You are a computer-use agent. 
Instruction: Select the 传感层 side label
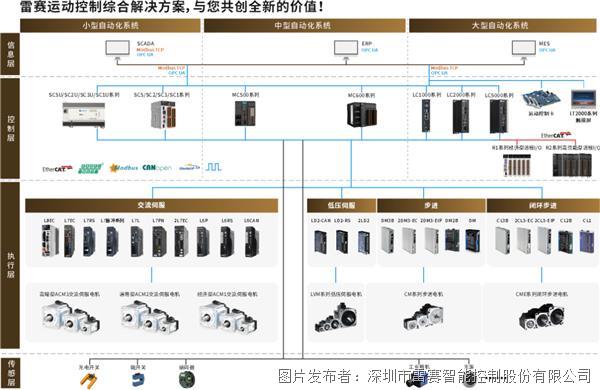tap(10, 373)
